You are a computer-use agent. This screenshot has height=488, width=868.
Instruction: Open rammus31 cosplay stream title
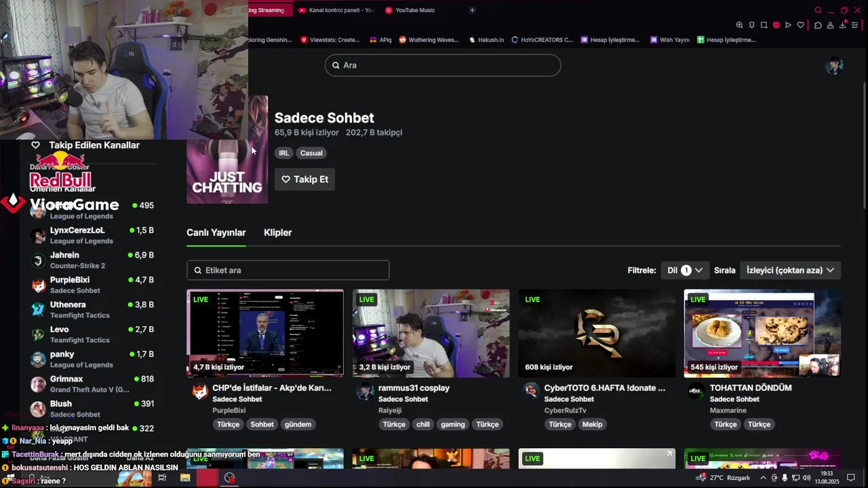click(x=414, y=388)
